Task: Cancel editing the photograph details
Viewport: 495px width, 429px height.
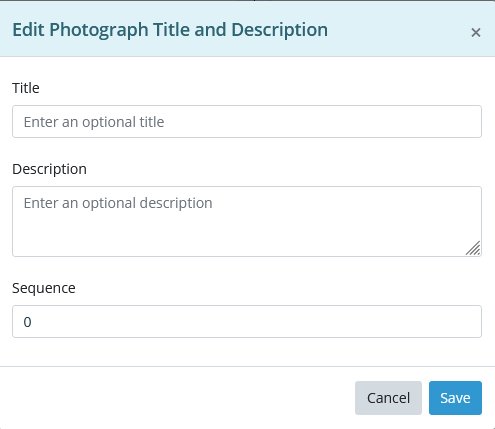Action: (388, 398)
